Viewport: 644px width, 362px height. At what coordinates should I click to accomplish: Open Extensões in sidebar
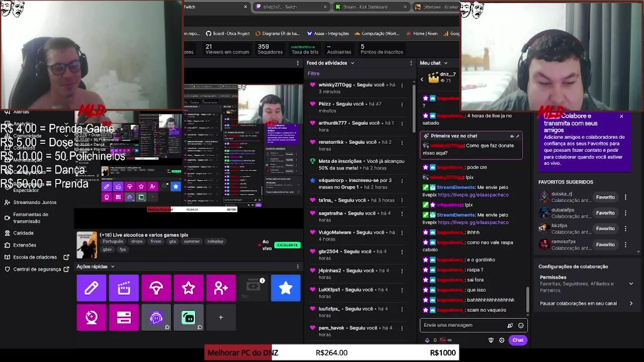[x=25, y=245]
